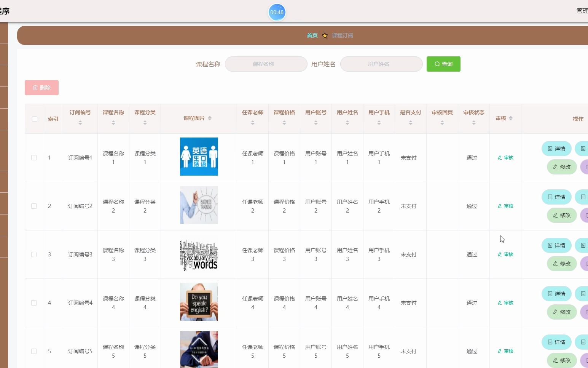Image resolution: width=588 pixels, height=368 pixels.
Task: Sort the table by 课程价格 column
Action: click(x=284, y=123)
